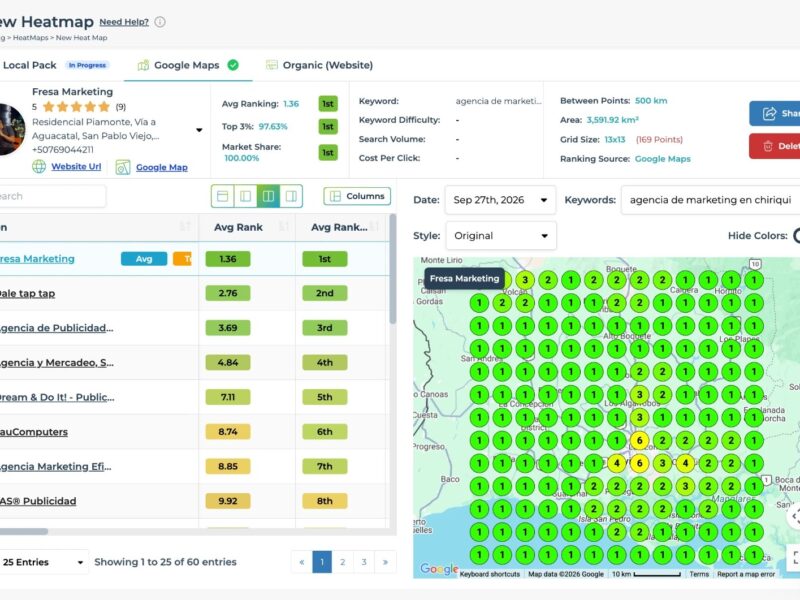
Task: Click the globe icon next to Website Url
Action: 39,166
